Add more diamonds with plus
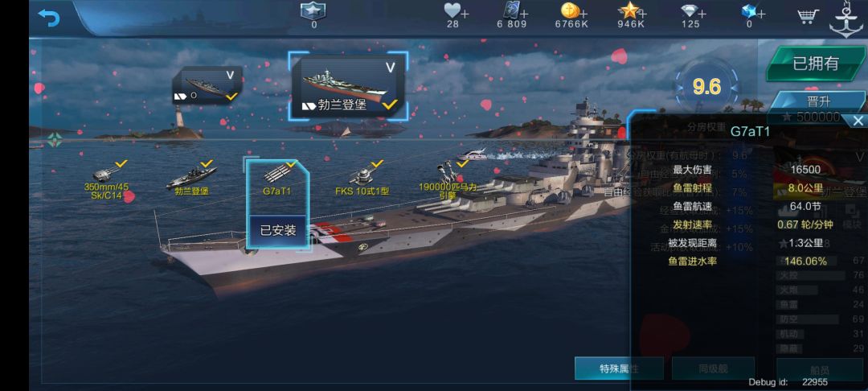 pos(702,14)
